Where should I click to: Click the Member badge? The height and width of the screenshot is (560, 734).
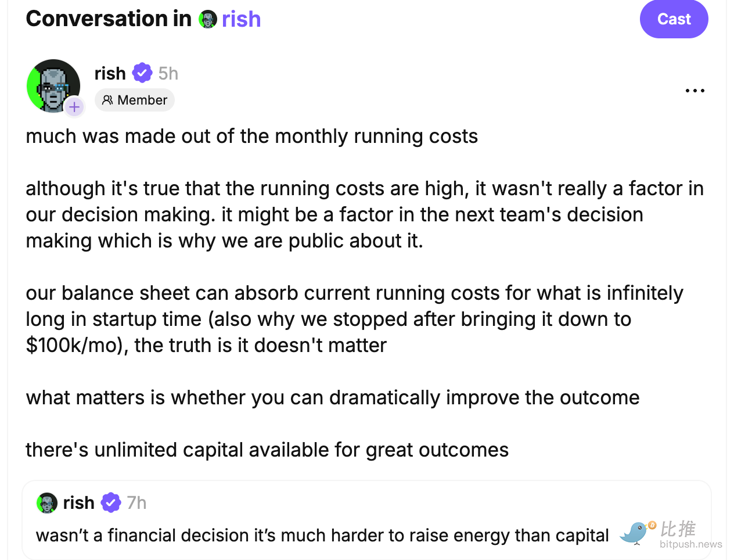[135, 100]
